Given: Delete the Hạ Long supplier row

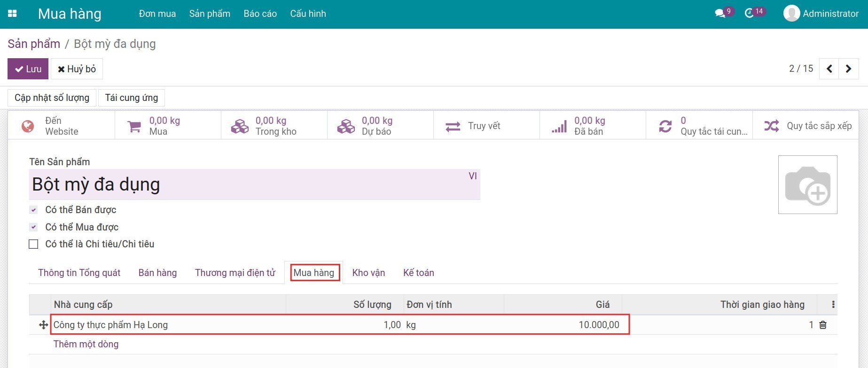Looking at the screenshot, I should [823, 325].
